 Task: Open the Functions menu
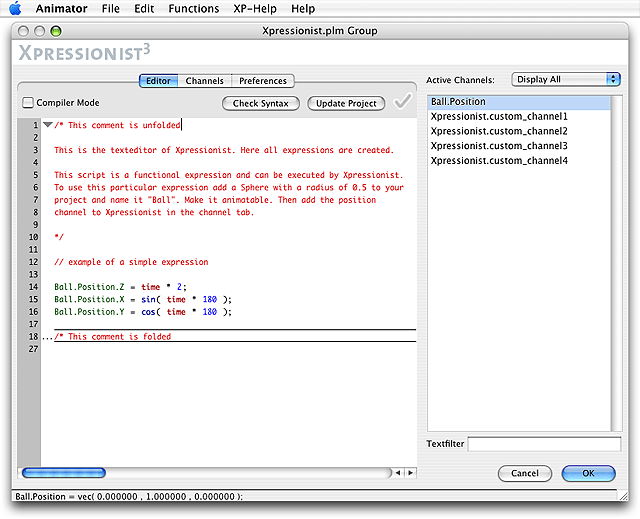(x=194, y=9)
